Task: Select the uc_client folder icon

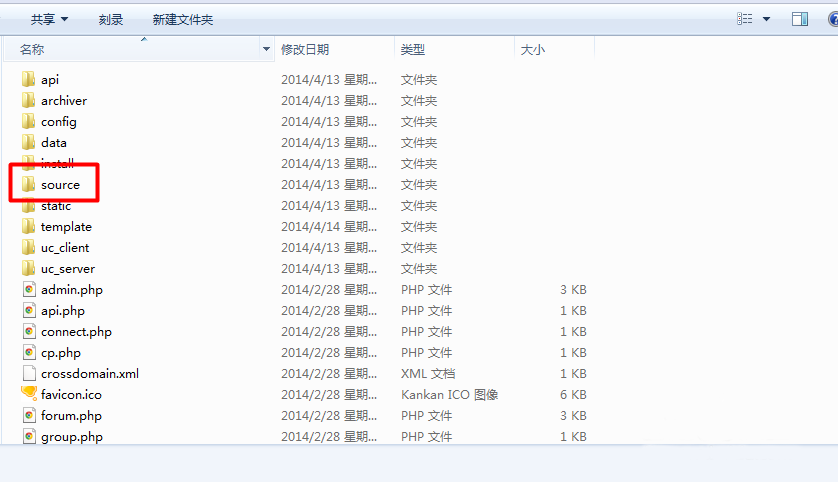Action: point(29,247)
